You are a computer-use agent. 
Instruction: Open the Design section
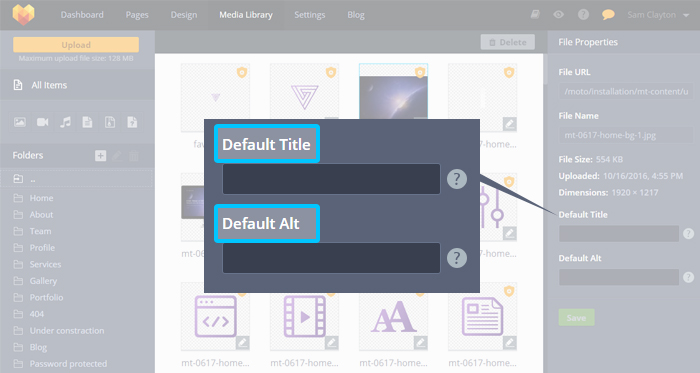click(x=184, y=15)
